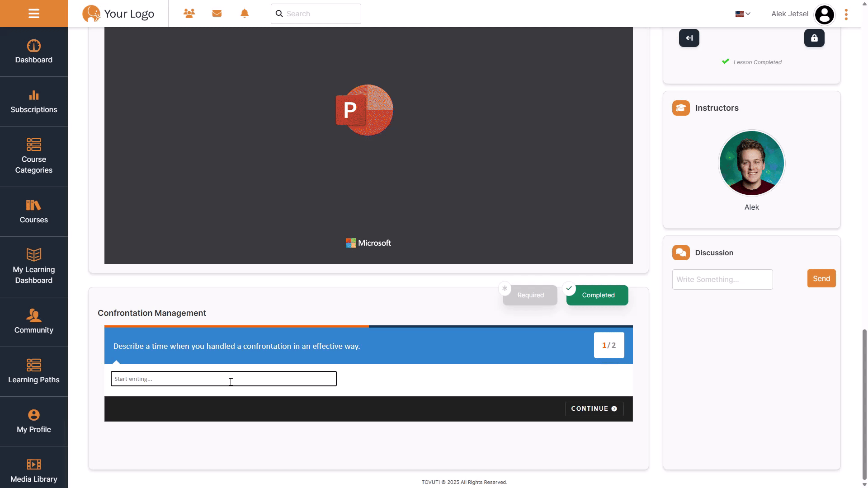Click the Alek instructor photo
The height and width of the screenshot is (488, 868).
tap(751, 164)
